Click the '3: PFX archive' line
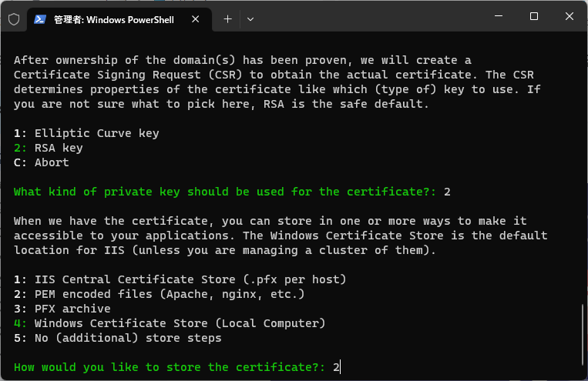588x381 pixels. (62, 309)
